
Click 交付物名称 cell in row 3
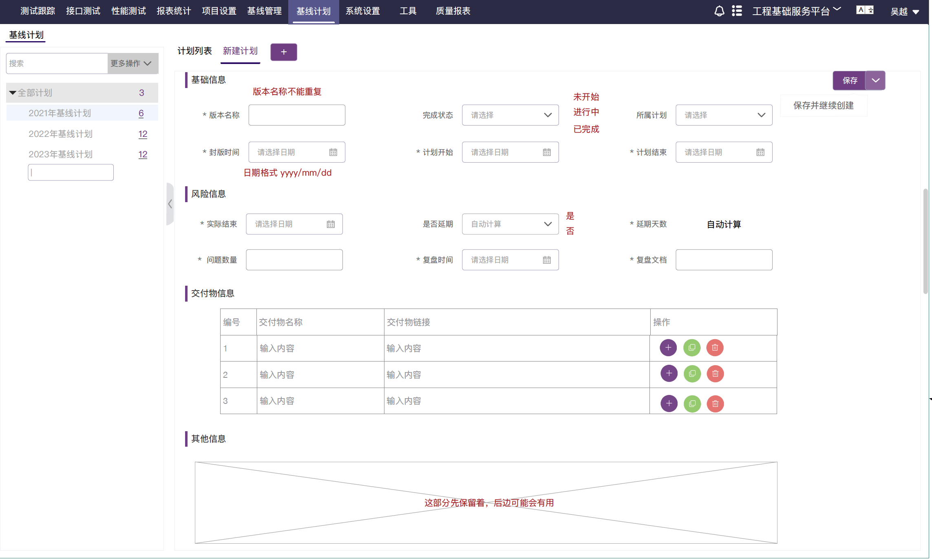coord(320,401)
